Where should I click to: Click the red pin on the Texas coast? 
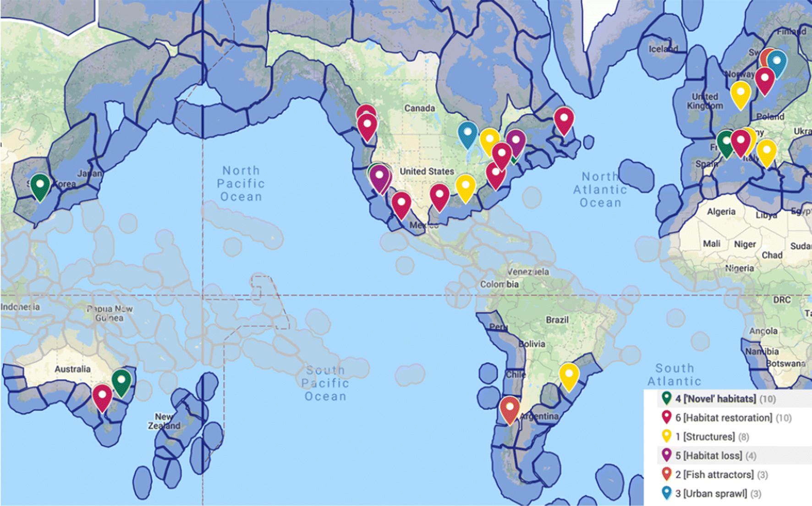click(439, 197)
